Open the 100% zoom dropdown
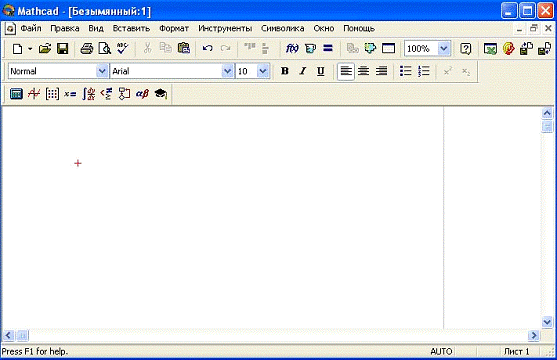Screen dimensions: 557x360 [x=444, y=48]
